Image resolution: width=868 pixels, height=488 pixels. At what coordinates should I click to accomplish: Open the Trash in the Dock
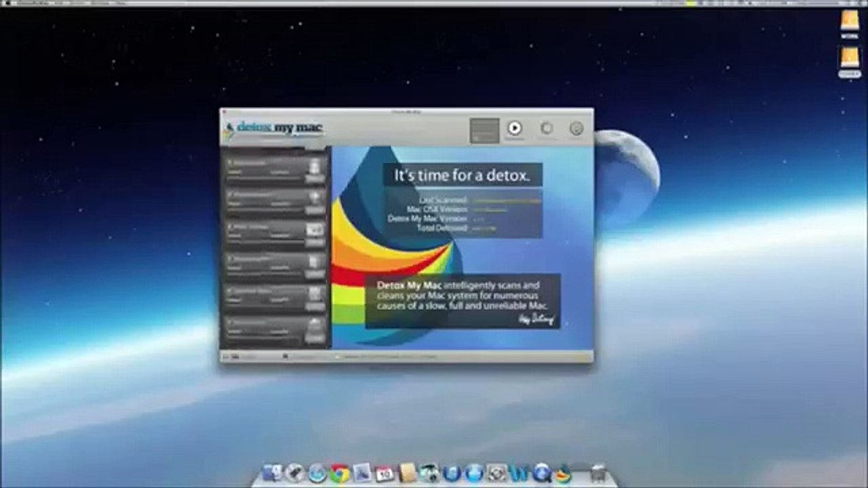[597, 473]
